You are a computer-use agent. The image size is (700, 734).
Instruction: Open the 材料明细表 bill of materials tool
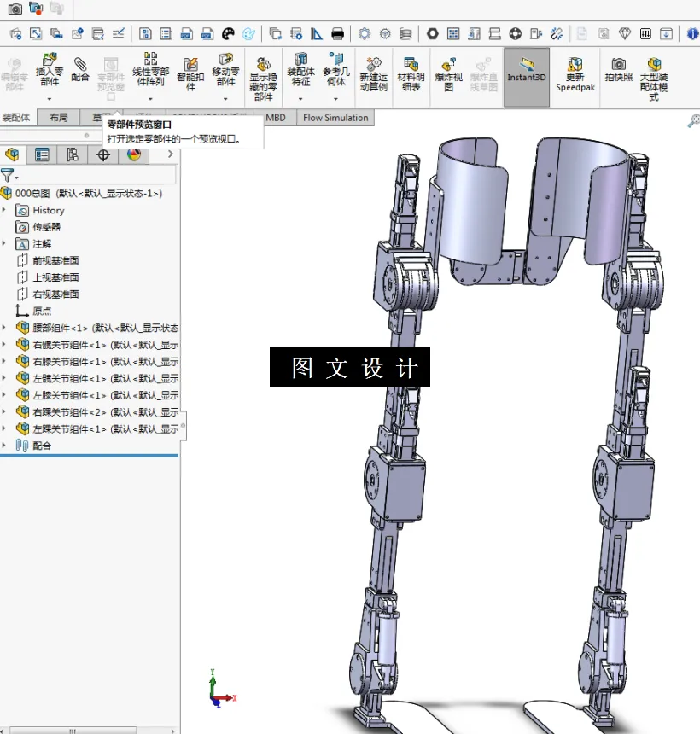411,72
